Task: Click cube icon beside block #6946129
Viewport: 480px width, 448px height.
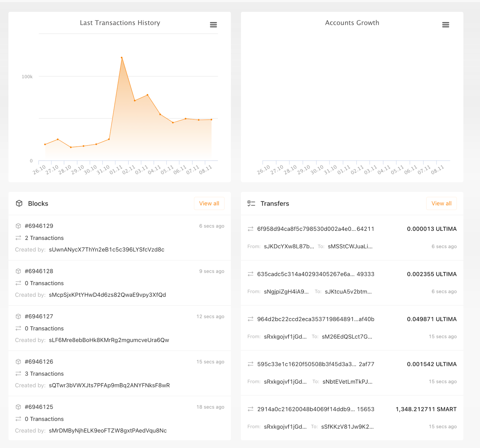Action: [x=18, y=226]
